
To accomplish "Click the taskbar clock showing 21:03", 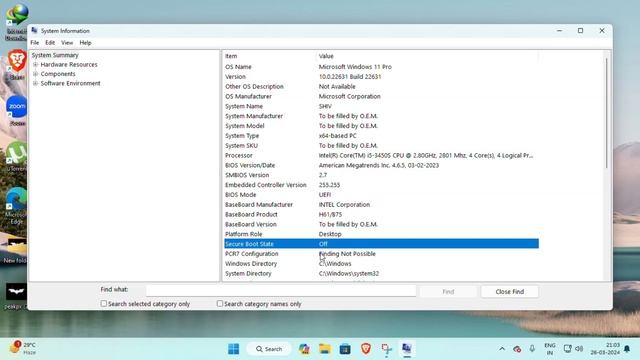I will click(604, 349).
